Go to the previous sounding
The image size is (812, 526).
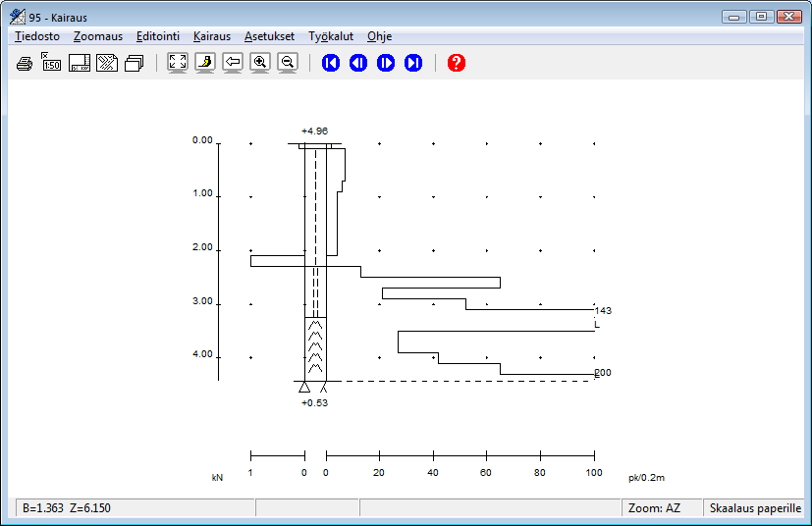pyautogui.click(x=358, y=63)
